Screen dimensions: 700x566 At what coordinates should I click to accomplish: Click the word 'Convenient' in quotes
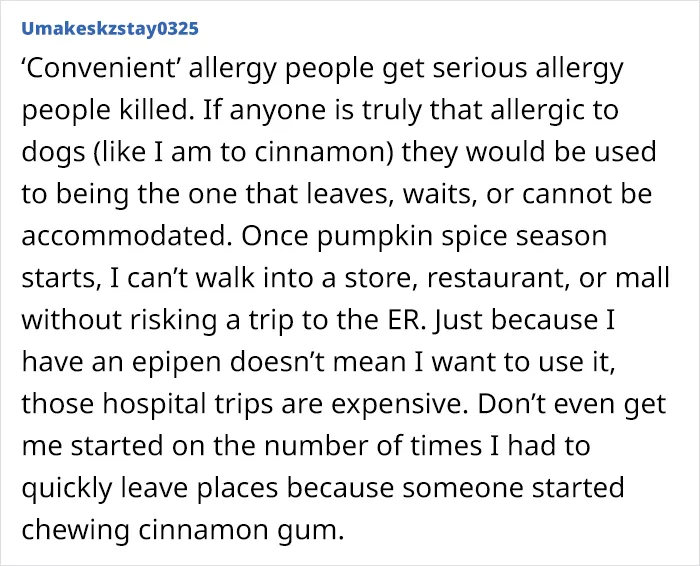(x=101, y=68)
